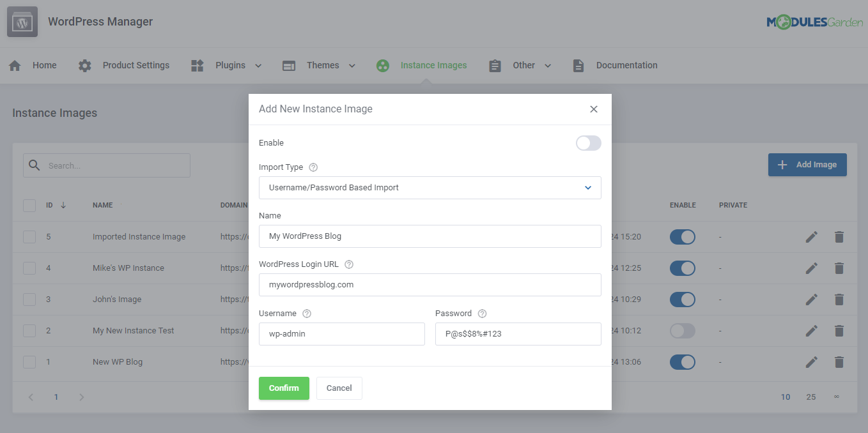This screenshot has height=433, width=868.
Task: Click the Product Settings gear icon
Action: [85, 65]
